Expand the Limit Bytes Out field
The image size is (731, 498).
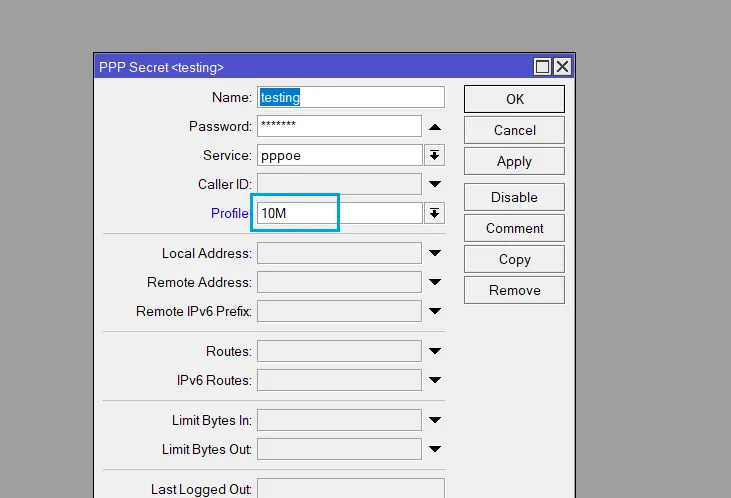pyautogui.click(x=434, y=450)
